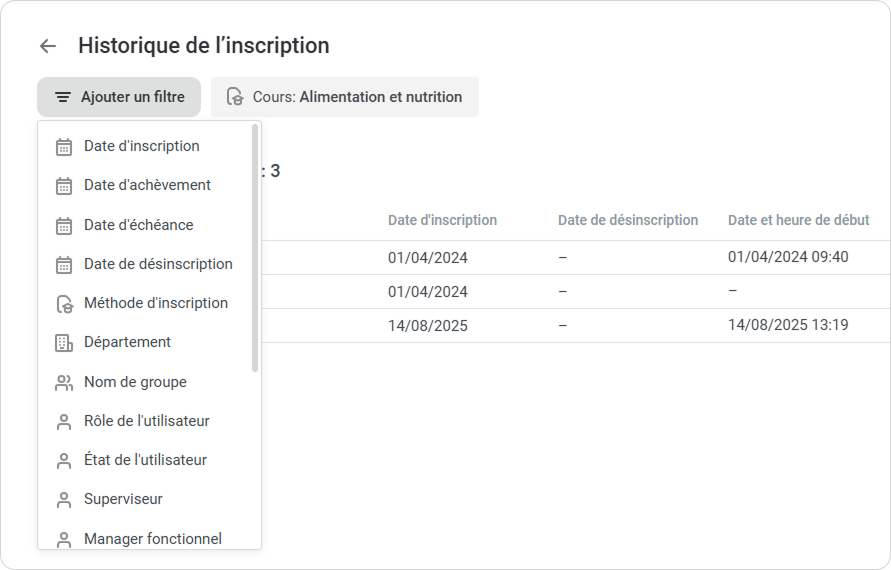
Task: Choose Rôle de l'utilisateur from the list
Action: [x=147, y=421]
